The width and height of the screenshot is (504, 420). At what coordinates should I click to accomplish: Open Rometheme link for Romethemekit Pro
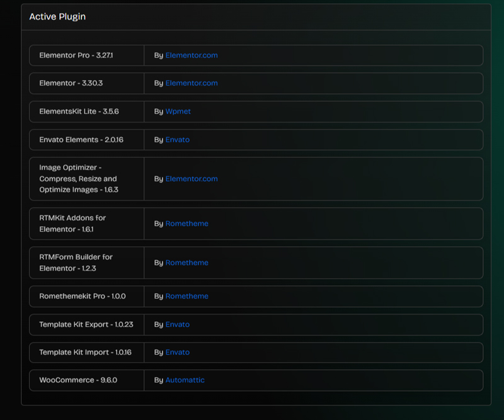coord(186,297)
